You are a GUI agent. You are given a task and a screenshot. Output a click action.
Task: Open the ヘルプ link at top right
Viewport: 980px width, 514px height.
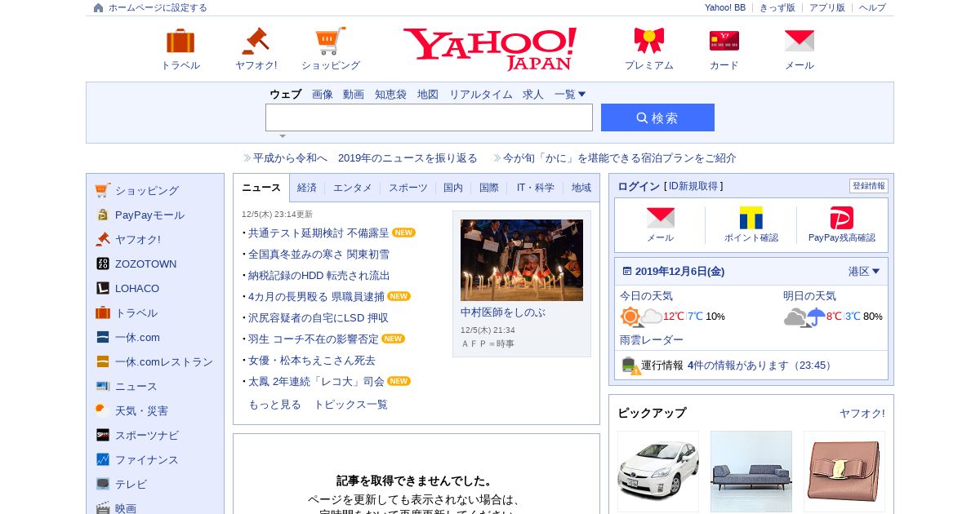pos(872,7)
